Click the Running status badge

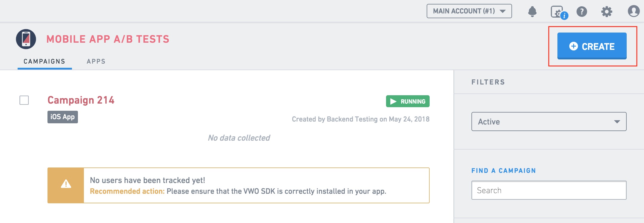click(x=408, y=101)
